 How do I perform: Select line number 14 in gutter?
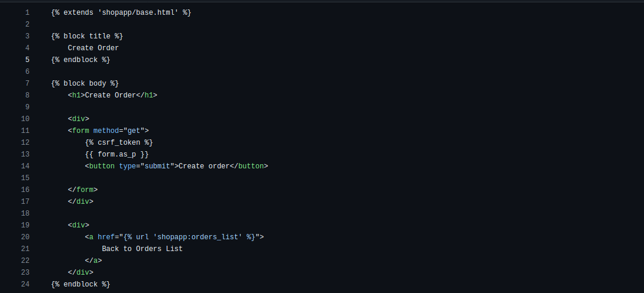click(25, 166)
